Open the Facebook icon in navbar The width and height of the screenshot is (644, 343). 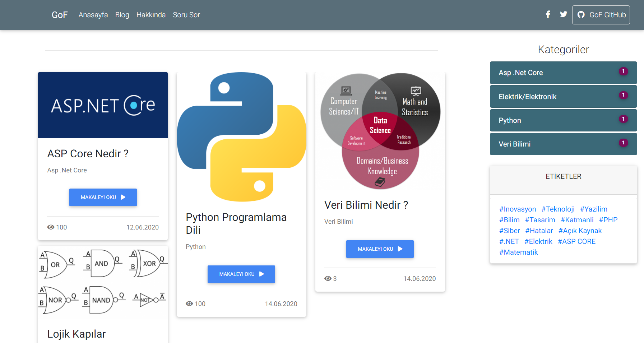[x=548, y=14]
